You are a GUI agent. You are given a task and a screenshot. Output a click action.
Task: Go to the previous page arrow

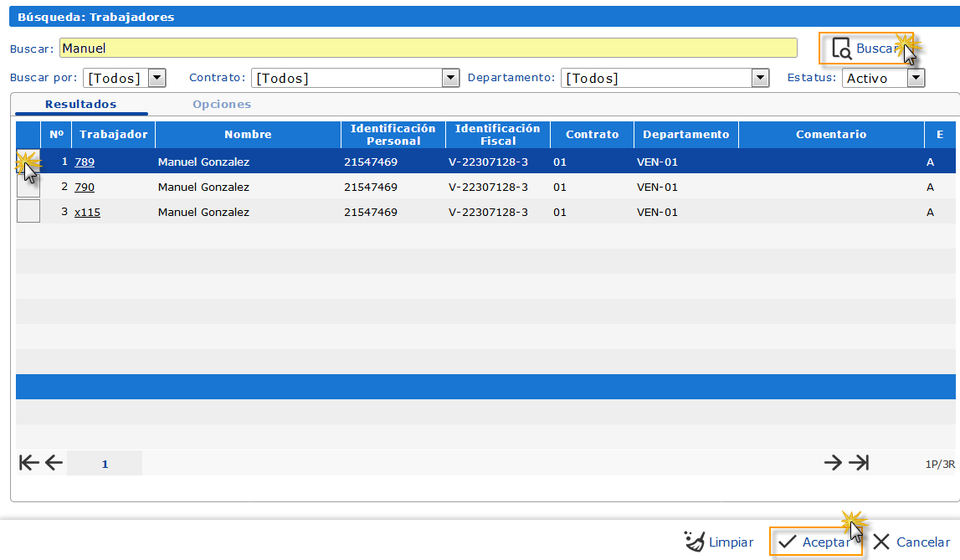pyautogui.click(x=54, y=463)
